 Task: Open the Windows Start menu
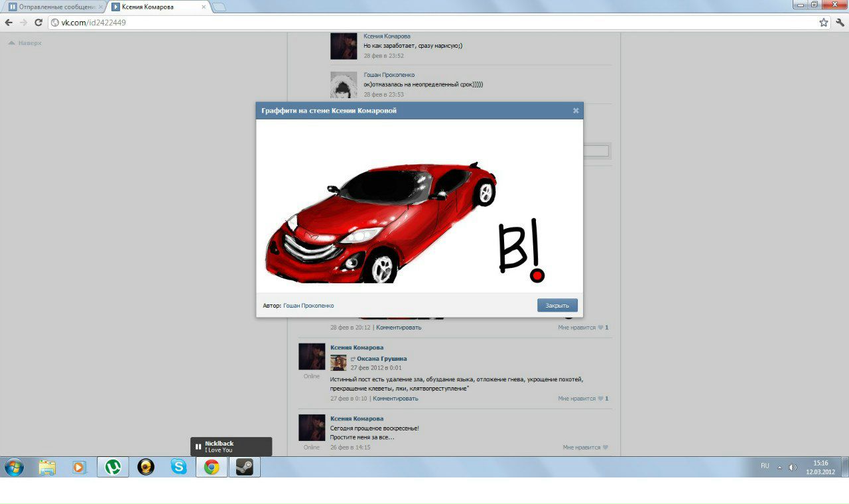pyautogui.click(x=14, y=467)
